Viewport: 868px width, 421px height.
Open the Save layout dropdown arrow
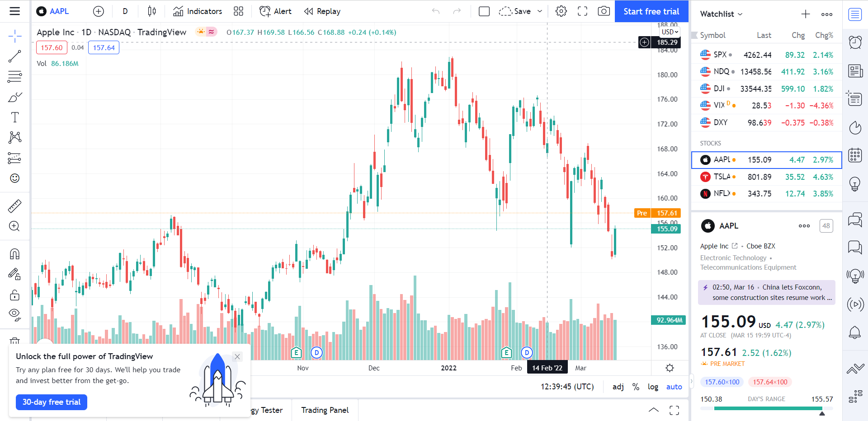point(540,11)
